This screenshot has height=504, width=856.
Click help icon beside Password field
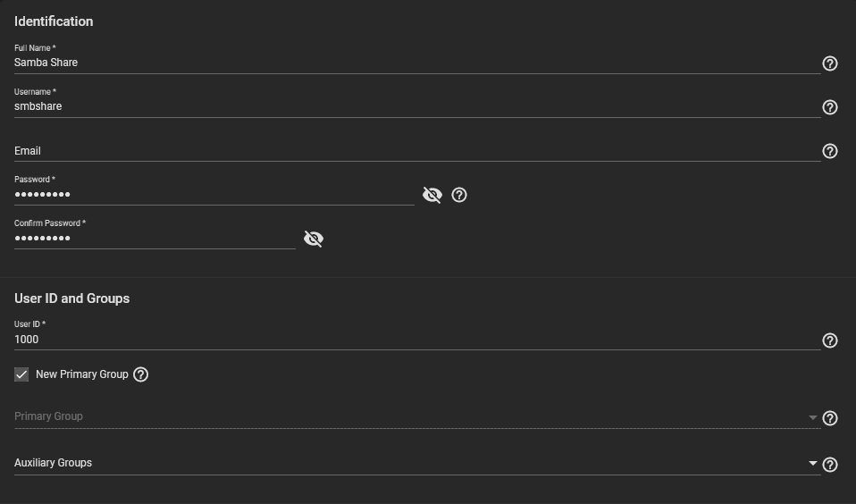pos(459,195)
